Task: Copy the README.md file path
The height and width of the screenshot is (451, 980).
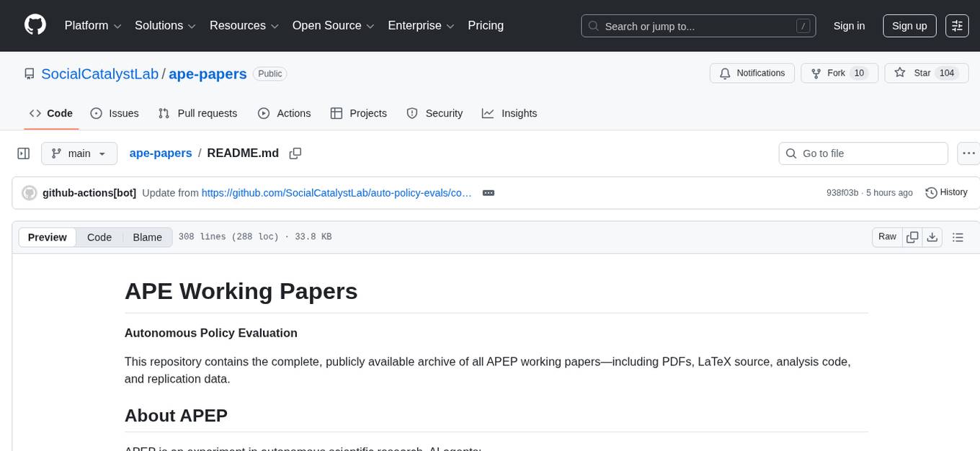Action: [x=295, y=153]
